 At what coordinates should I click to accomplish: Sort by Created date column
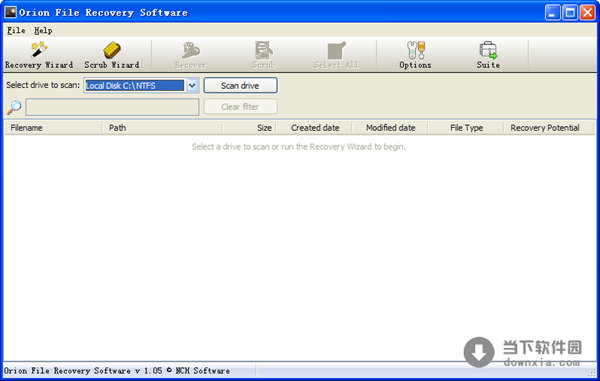314,128
